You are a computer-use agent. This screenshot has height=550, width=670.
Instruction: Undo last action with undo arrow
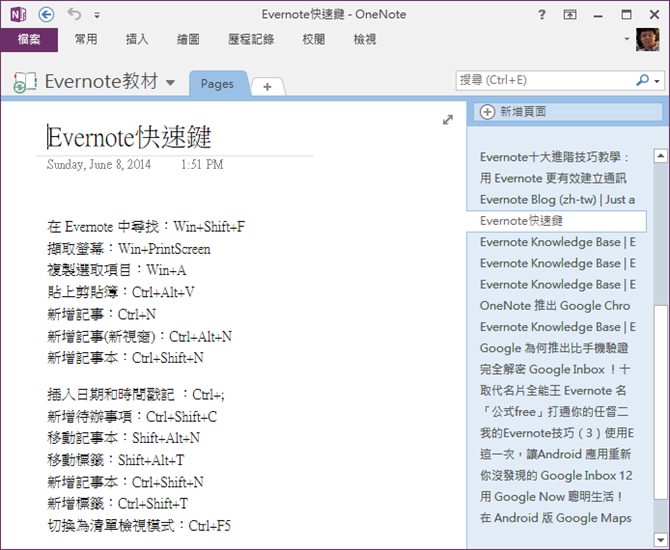pyautogui.click(x=74, y=14)
